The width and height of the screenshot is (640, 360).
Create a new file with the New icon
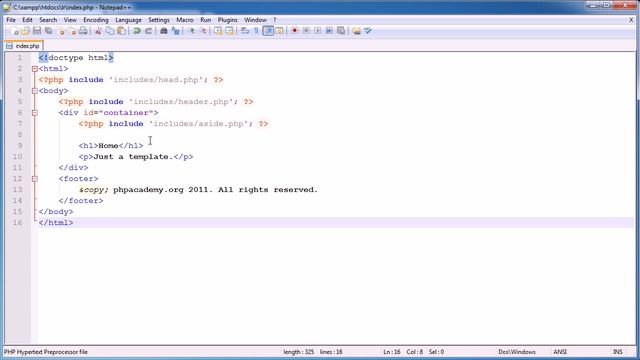click(14, 31)
